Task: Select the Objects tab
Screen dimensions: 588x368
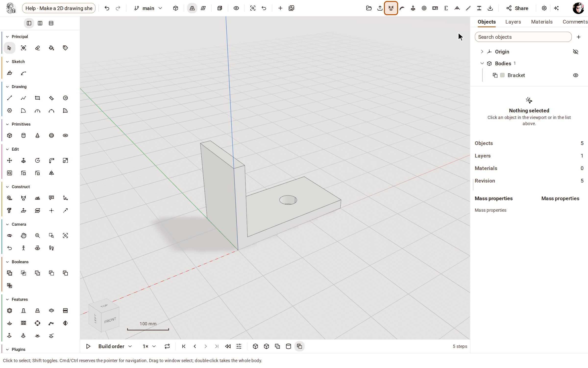Action: point(487,22)
